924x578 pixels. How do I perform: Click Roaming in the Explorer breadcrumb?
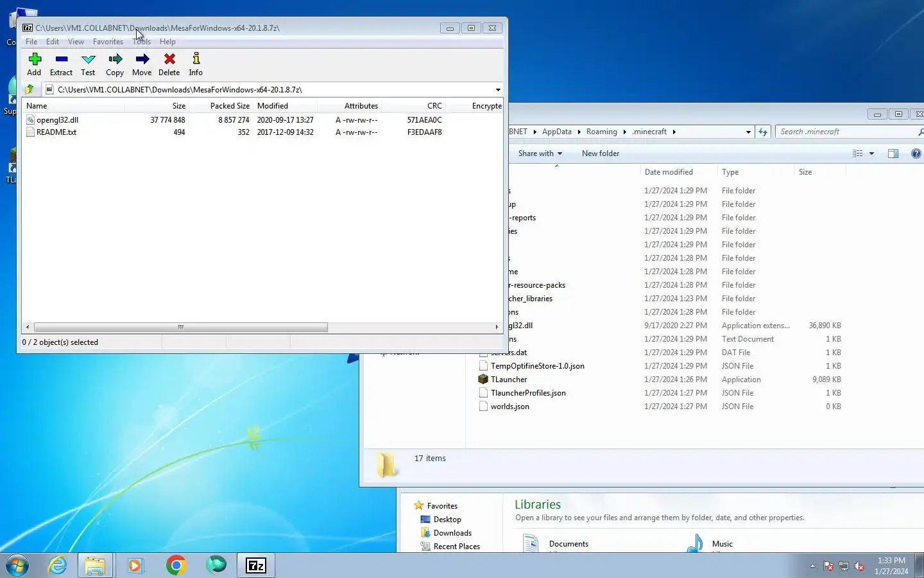[601, 132]
